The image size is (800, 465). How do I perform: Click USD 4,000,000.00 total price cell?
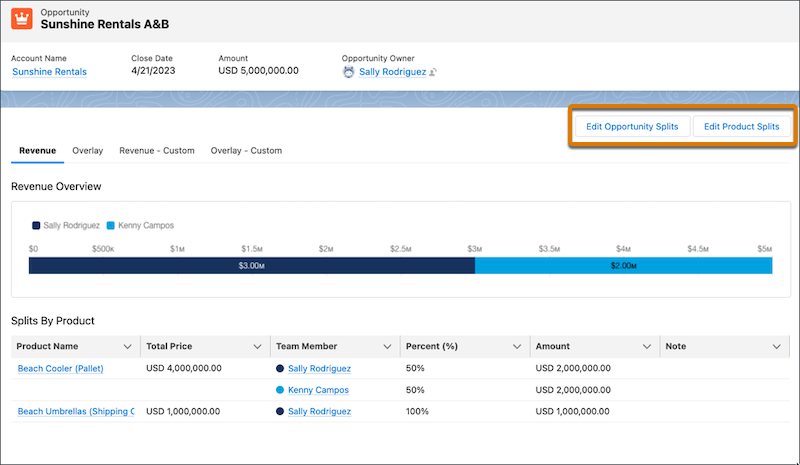tap(184, 368)
